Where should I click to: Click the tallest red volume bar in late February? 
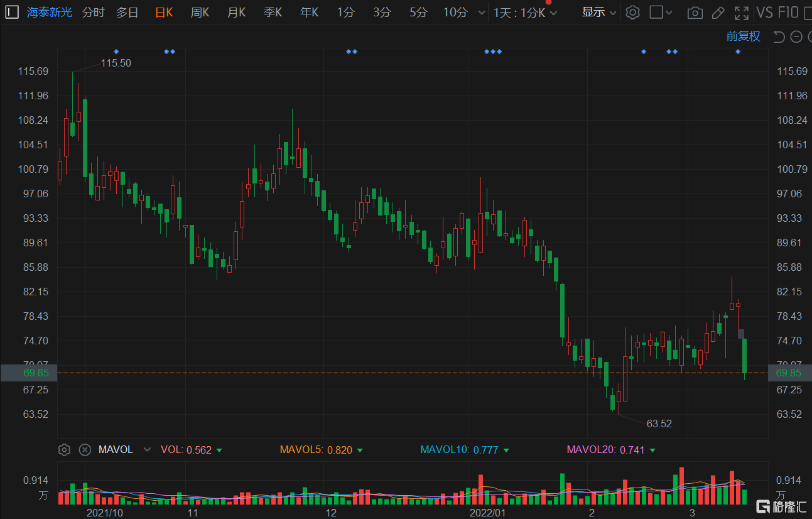coord(681,485)
